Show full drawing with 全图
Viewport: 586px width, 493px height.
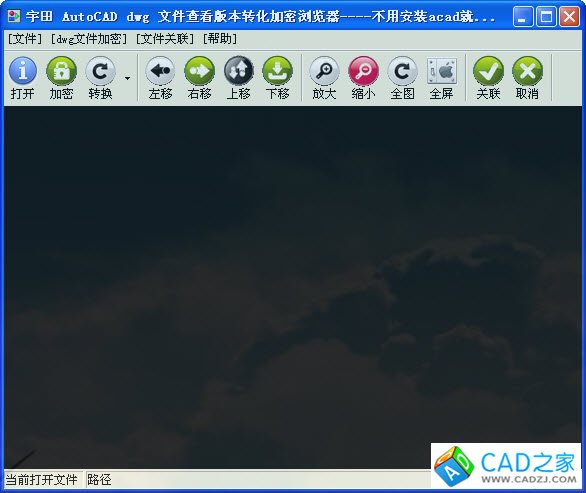(x=402, y=78)
